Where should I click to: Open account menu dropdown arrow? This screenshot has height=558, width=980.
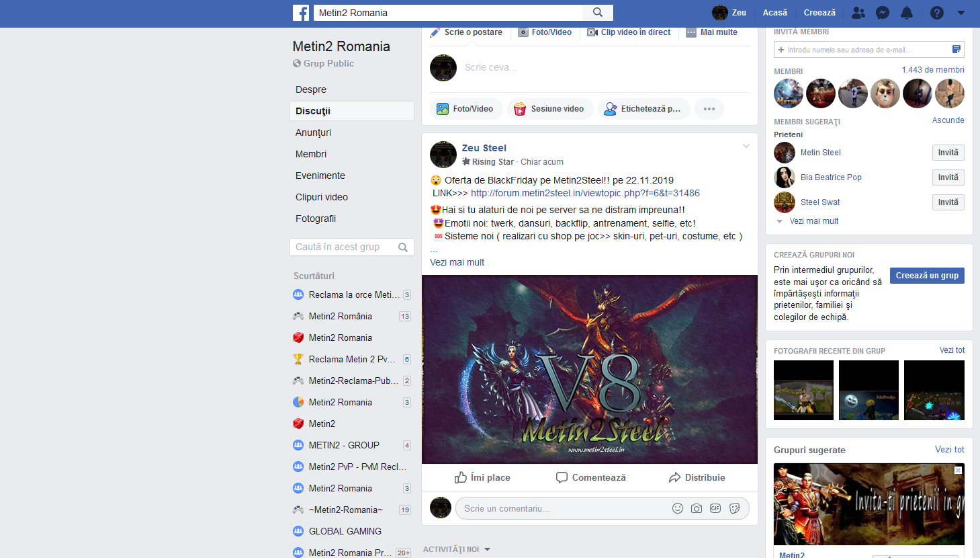point(961,13)
